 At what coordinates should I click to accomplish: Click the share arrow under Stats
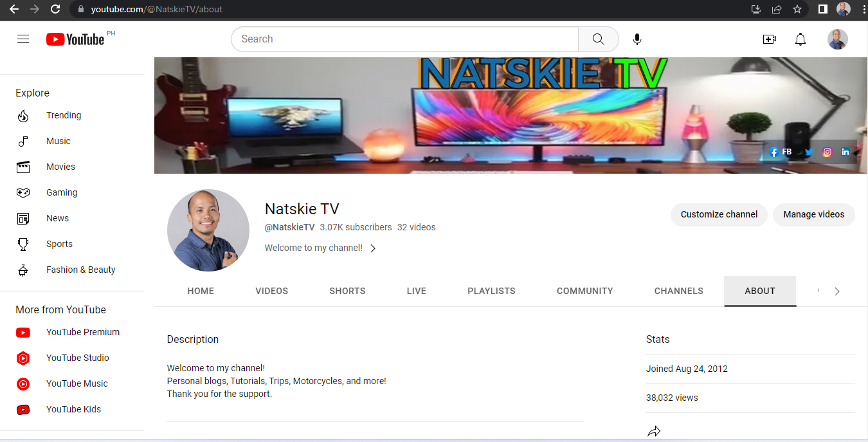tap(654, 432)
